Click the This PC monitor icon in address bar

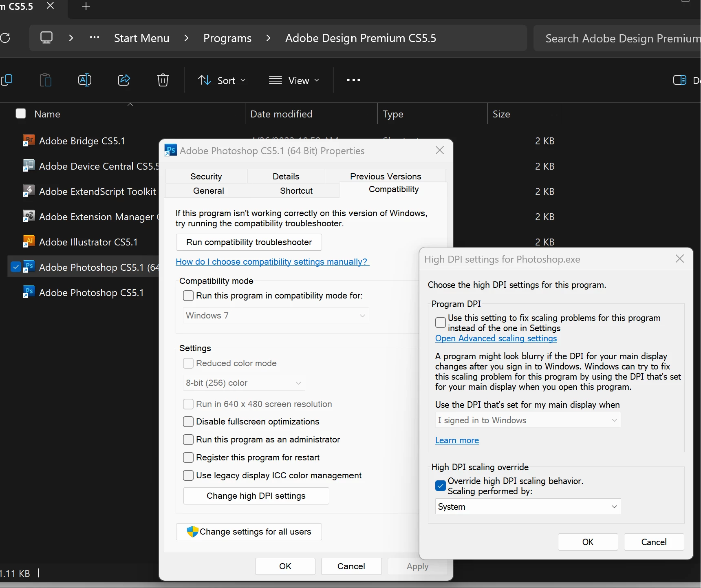point(46,38)
